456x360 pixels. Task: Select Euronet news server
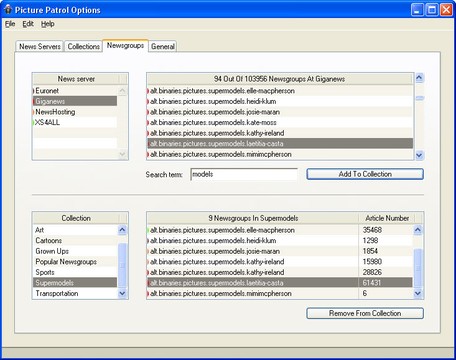pos(75,91)
